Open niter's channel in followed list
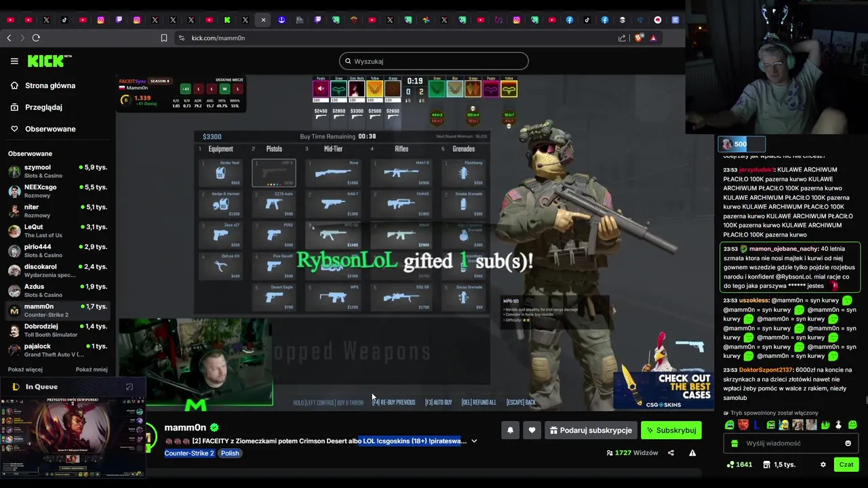Image resolution: width=868 pixels, height=488 pixels. click(x=58, y=211)
